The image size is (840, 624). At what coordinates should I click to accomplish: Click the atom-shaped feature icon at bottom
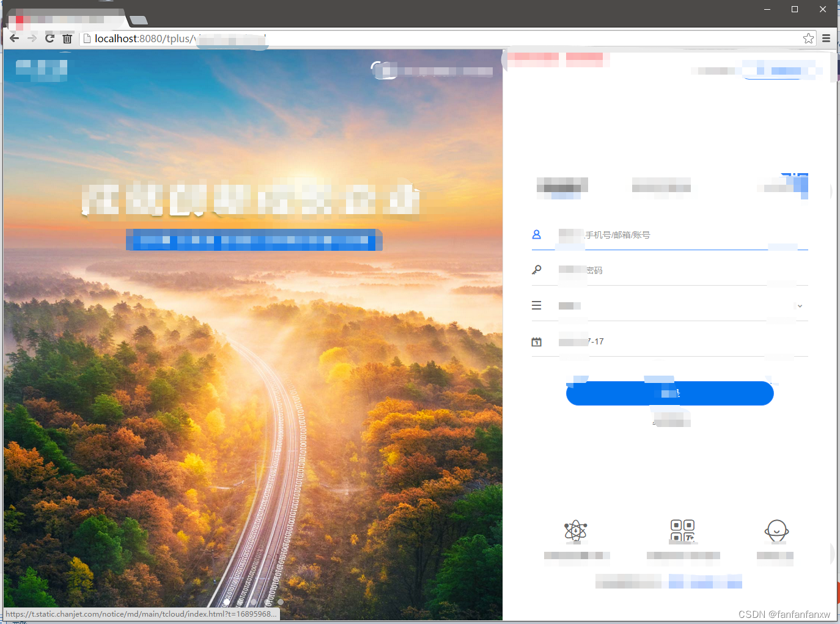click(575, 531)
